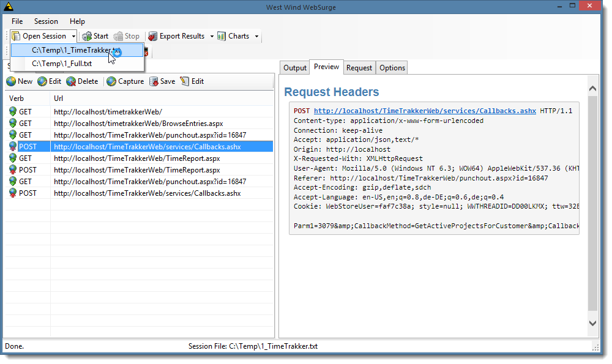Click the preview scrollbar up arrow

[592, 89]
